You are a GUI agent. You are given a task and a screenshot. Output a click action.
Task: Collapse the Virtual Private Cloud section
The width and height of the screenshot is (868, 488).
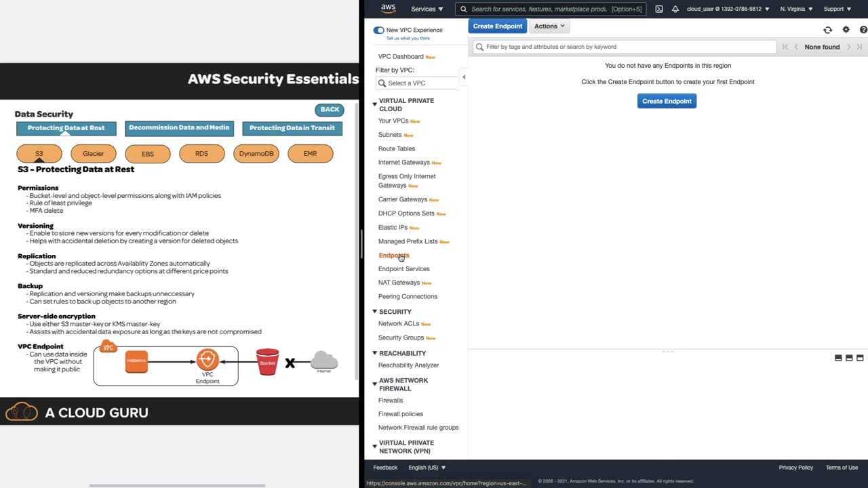(374, 104)
